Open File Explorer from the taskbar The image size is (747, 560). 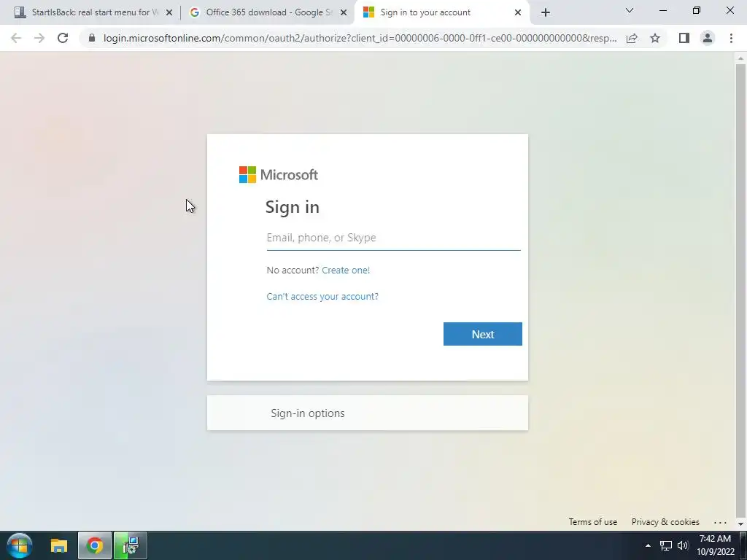pyautogui.click(x=59, y=545)
